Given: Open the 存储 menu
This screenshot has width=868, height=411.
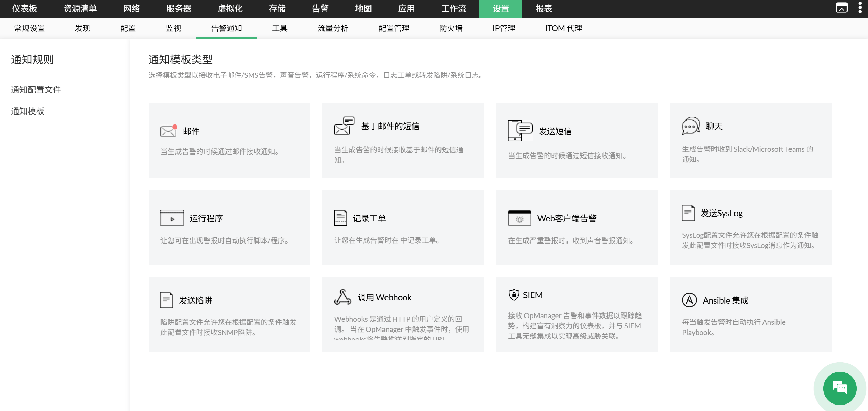Looking at the screenshot, I should (277, 9).
